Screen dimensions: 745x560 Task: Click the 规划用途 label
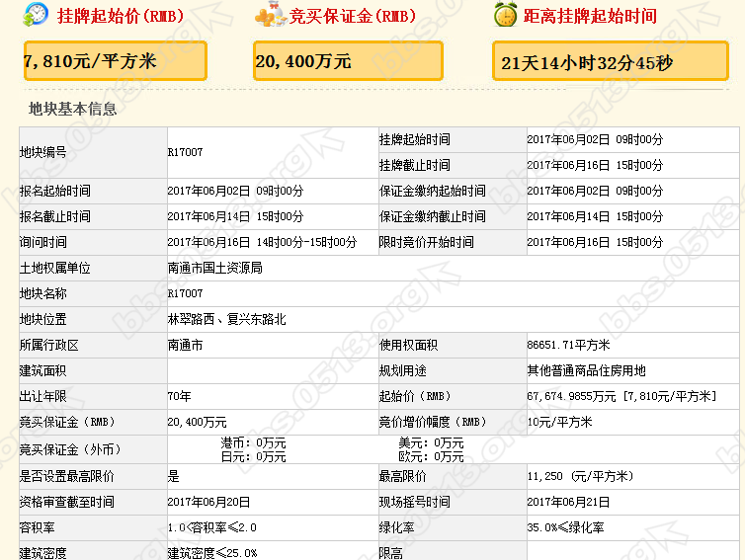tap(403, 370)
